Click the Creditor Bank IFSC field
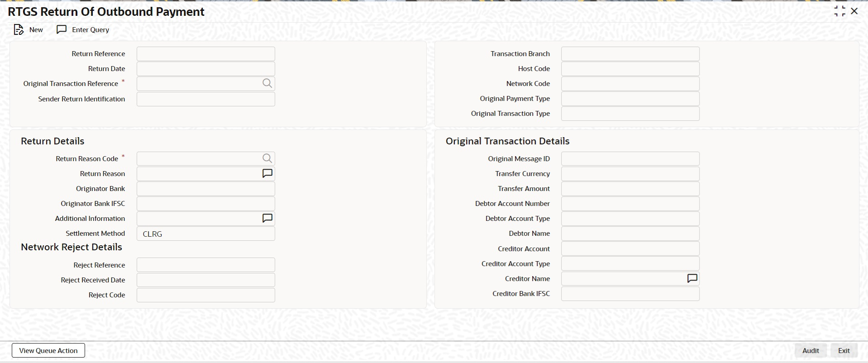 pyautogui.click(x=630, y=294)
